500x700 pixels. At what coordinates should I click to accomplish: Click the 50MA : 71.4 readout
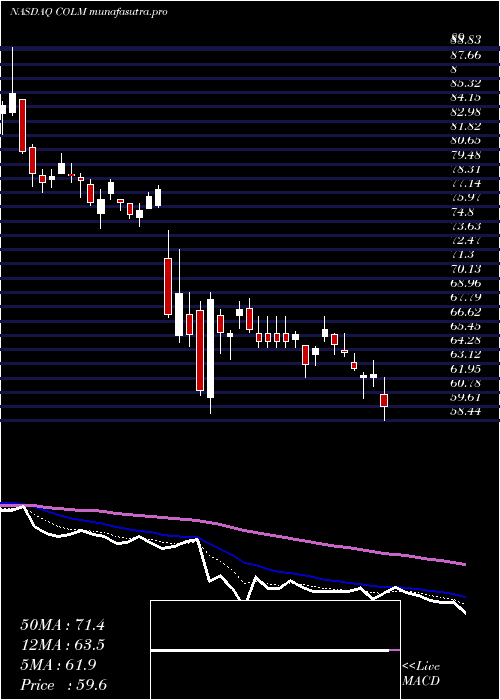click(62, 625)
